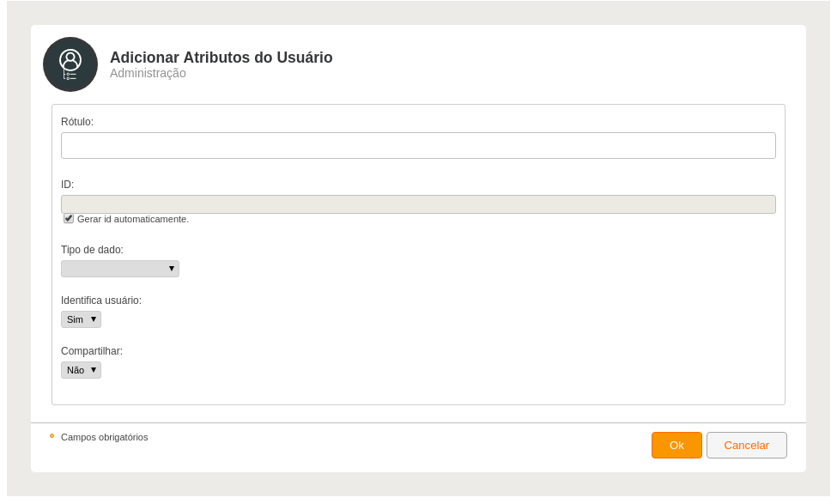Image resolution: width=837 pixels, height=504 pixels.
Task: Click the grayed-out ID input field
Action: pos(419,204)
